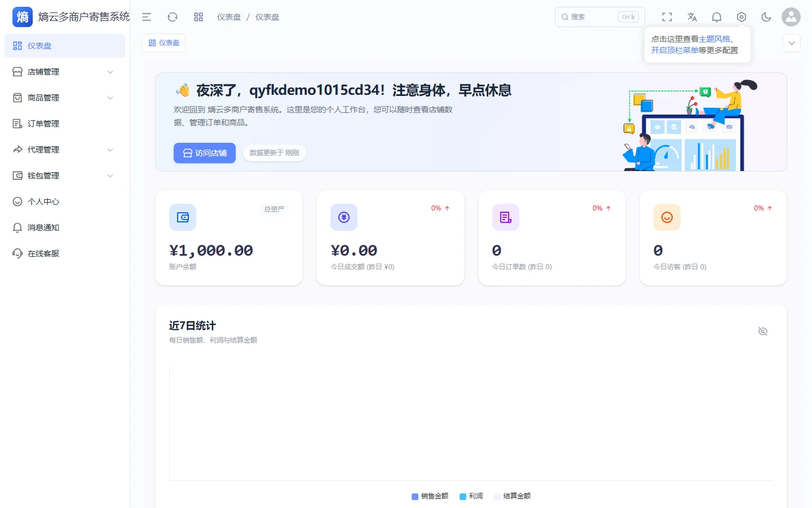Click the 数据更新于 刚刚 pill

click(x=275, y=153)
